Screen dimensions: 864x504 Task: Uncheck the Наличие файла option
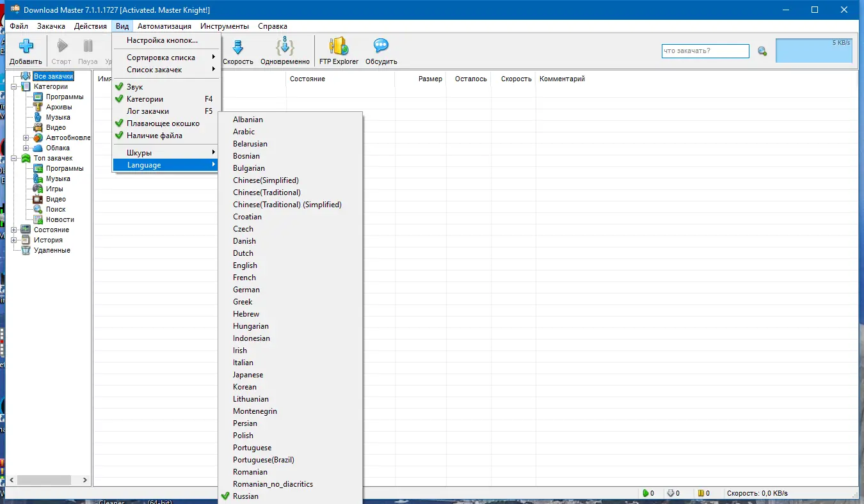166,136
